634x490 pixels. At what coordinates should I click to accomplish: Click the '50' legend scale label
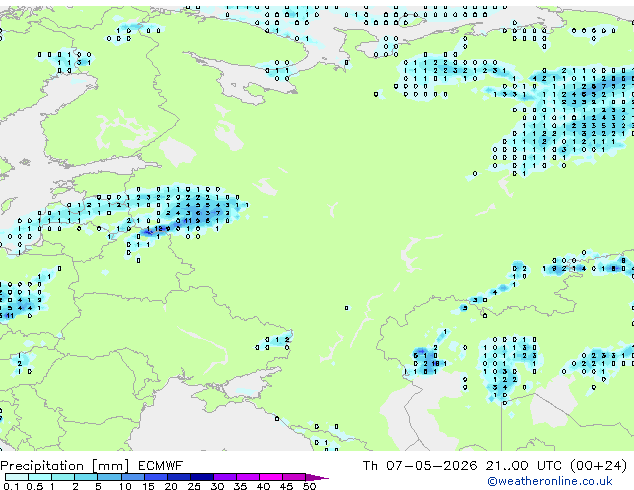310,486
